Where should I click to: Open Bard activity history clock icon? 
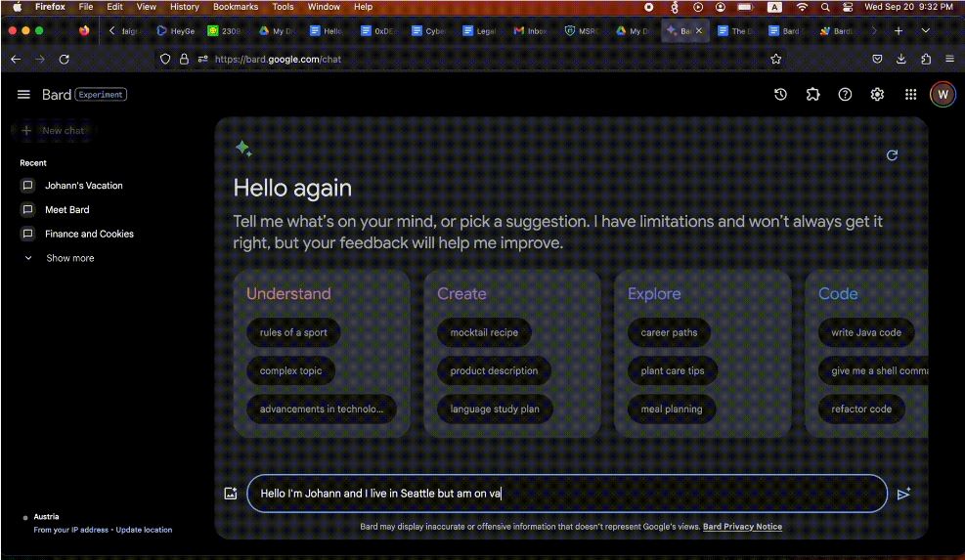click(x=780, y=94)
